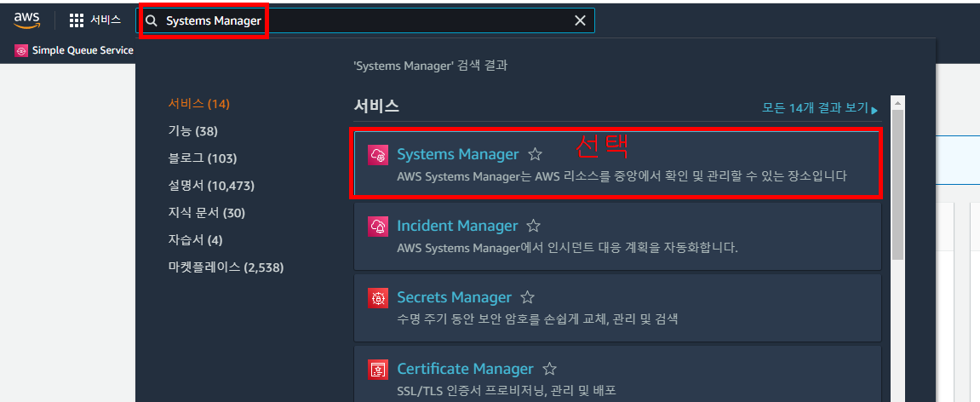
Task: Click the Incident Manager description text
Action: click(x=568, y=248)
